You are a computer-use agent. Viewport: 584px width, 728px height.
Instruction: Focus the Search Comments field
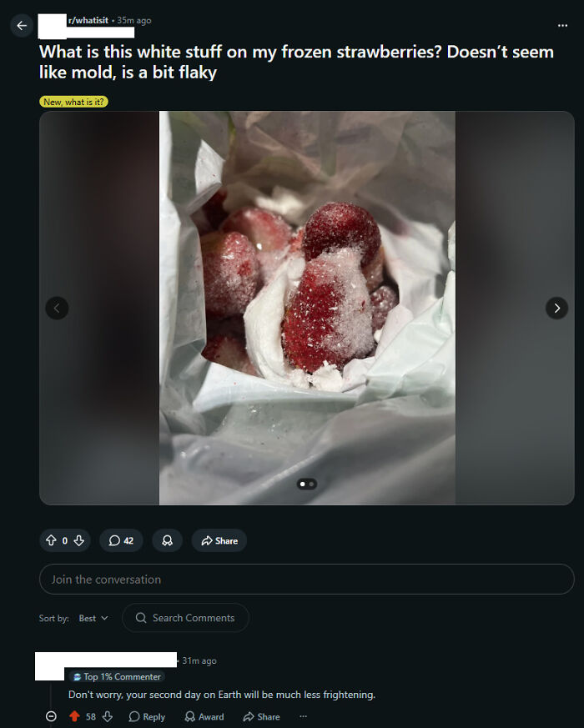pyautogui.click(x=185, y=618)
